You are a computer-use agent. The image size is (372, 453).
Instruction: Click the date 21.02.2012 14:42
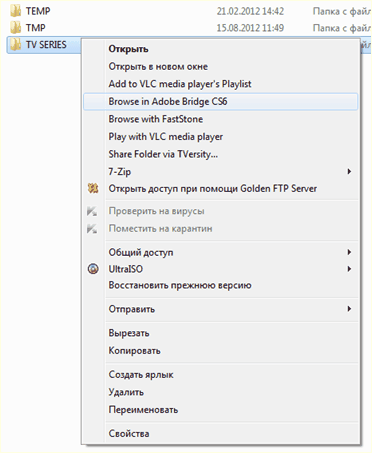tap(250, 11)
